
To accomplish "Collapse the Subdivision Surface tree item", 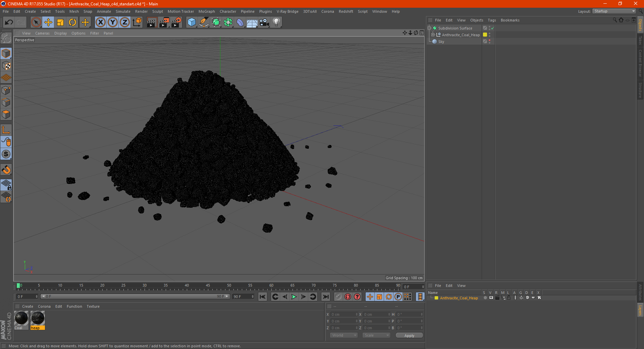I will [x=429, y=28].
